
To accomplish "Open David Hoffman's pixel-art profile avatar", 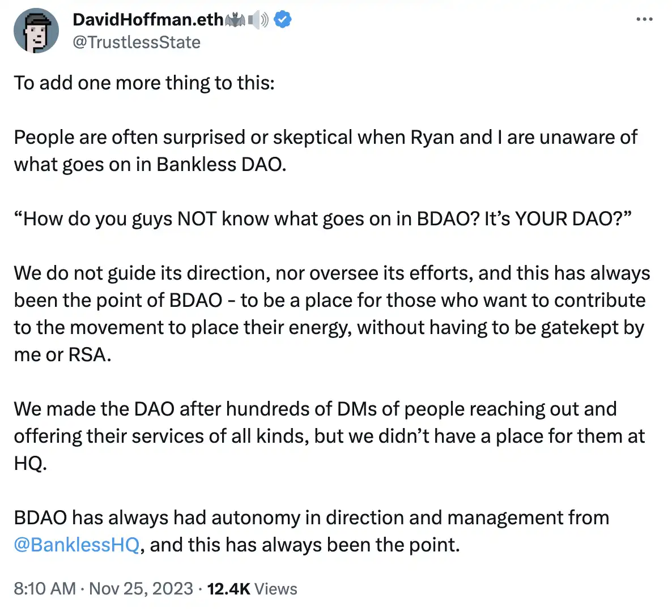I will pos(36,31).
